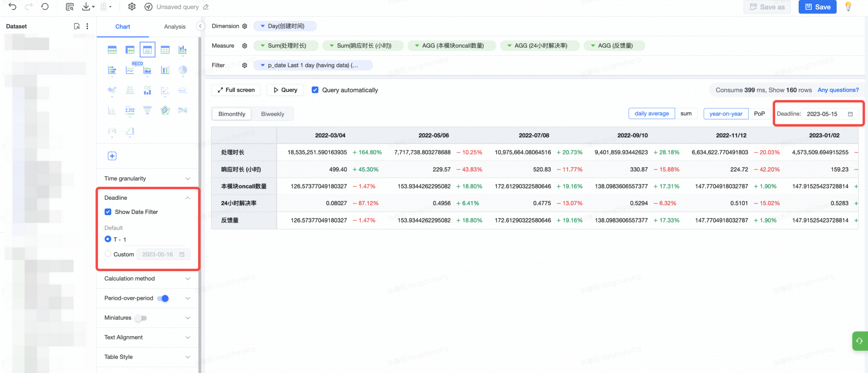This screenshot has height=373, width=868.
Task: Open Filter settings gear
Action: (245, 65)
